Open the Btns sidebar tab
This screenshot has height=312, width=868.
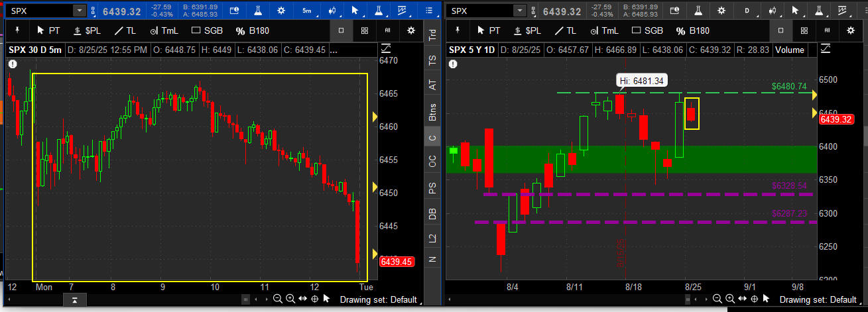click(432, 111)
